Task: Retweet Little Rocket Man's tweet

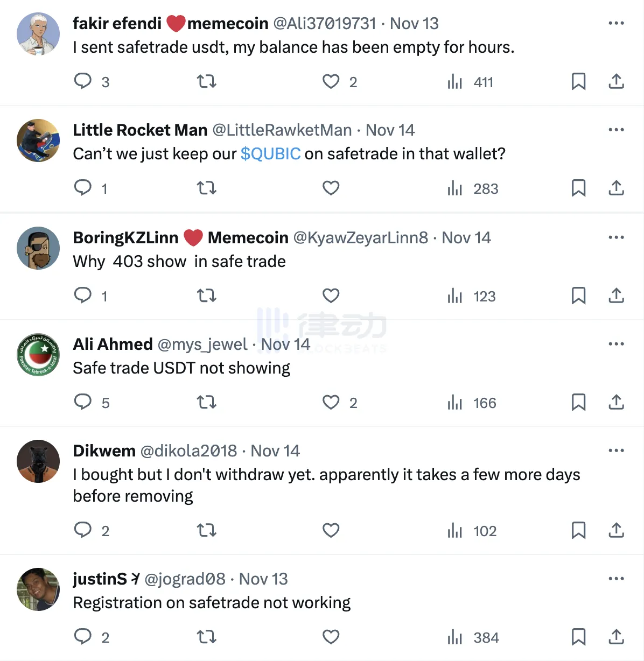Action: point(206,188)
